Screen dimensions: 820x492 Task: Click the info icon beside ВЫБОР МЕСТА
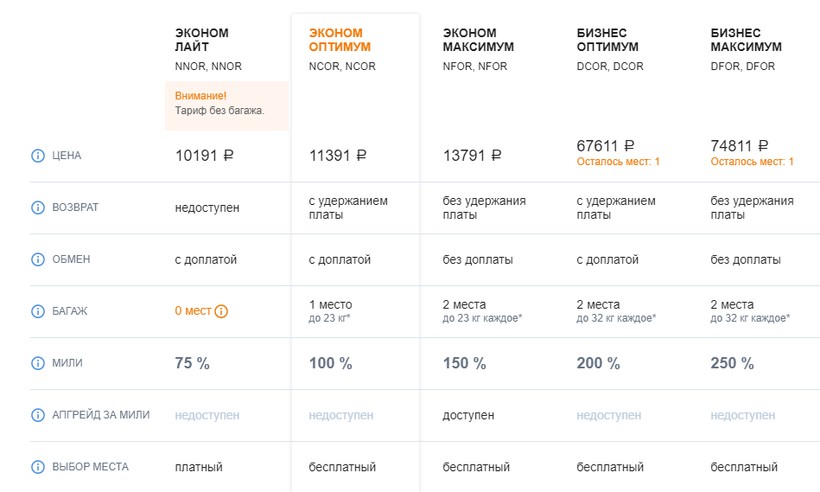pyautogui.click(x=38, y=467)
